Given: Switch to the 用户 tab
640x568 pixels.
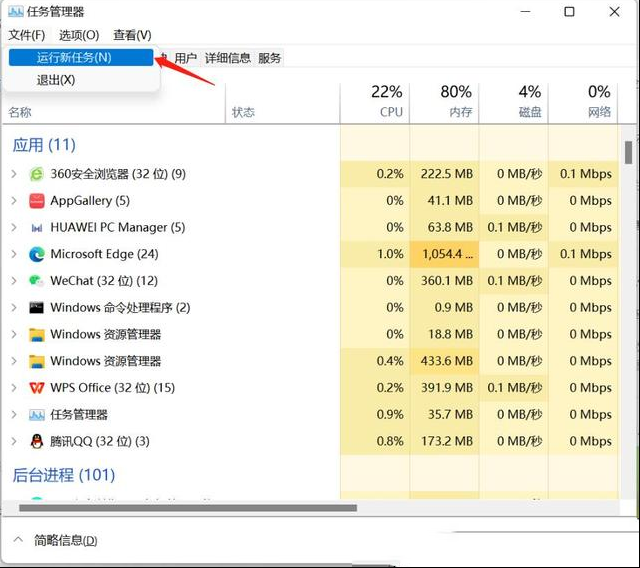Looking at the screenshot, I should click(x=185, y=58).
